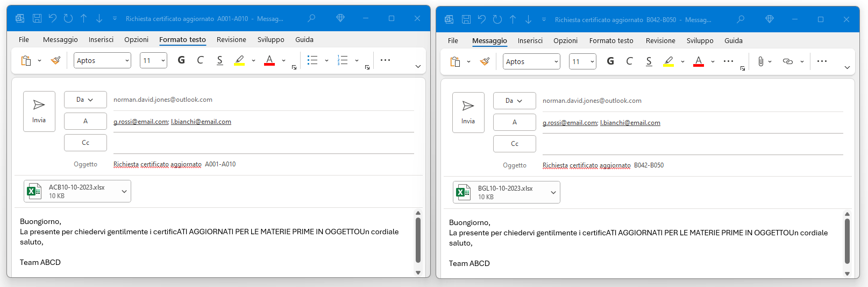This screenshot has height=287, width=868.
Task: Open Inserisci tab in A001-A010 window
Action: [x=101, y=39]
